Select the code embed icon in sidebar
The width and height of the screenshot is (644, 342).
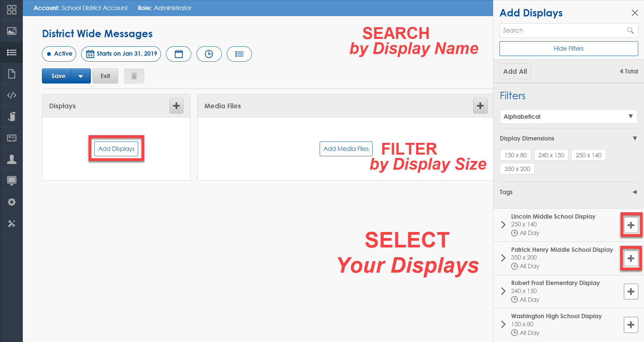[x=12, y=95]
